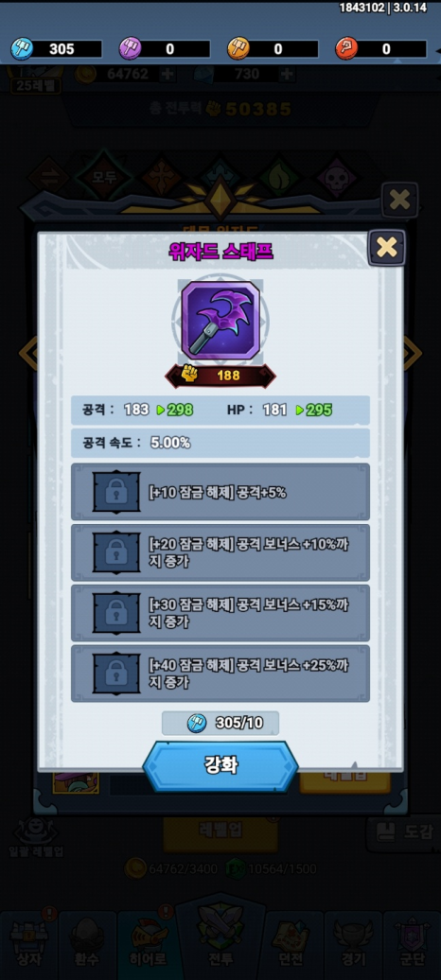Open the 전투 tab in bottom bar
The image size is (441, 980).
[x=220, y=939]
